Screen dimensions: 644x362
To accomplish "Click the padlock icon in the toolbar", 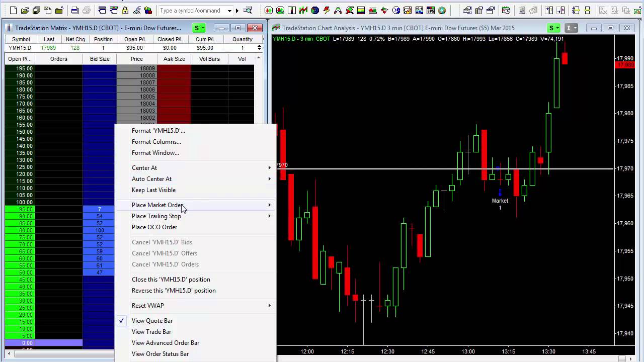I will click(125, 11).
